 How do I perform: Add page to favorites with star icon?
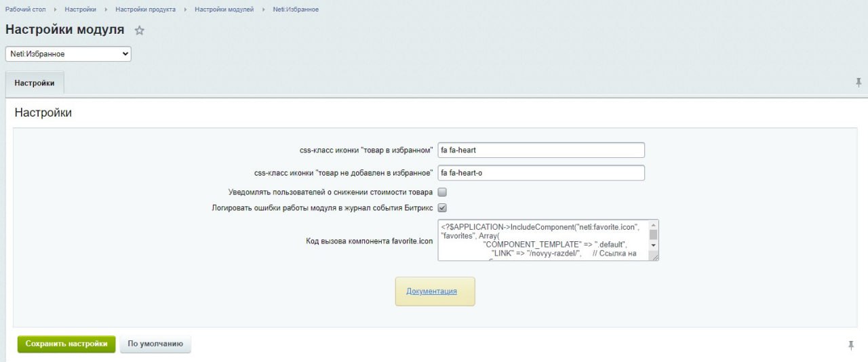tap(140, 31)
